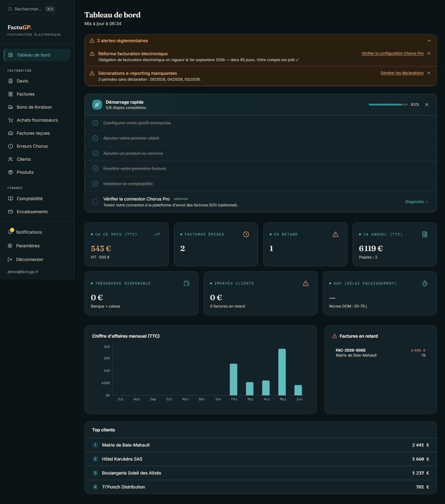Open Paramètres via the gear icon

click(10, 246)
